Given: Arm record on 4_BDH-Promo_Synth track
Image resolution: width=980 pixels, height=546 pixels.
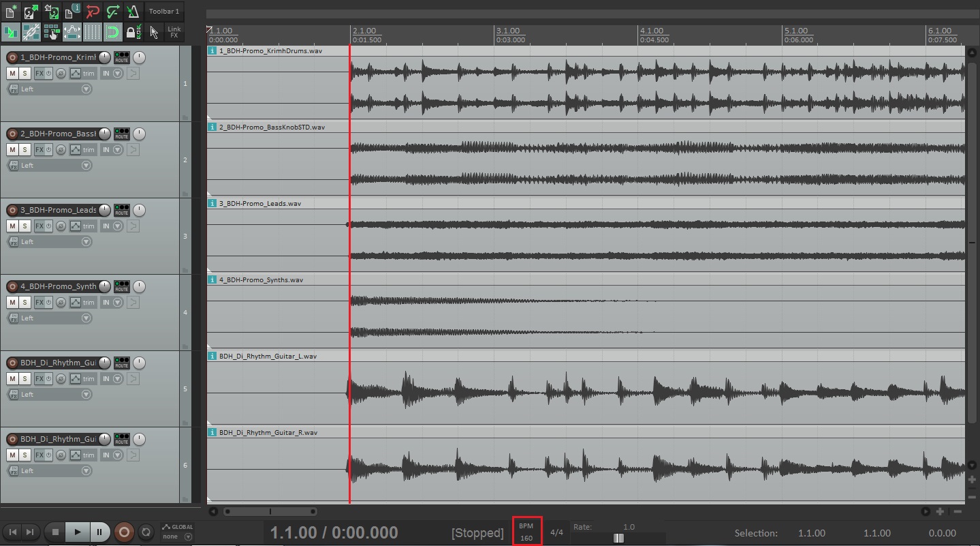Looking at the screenshot, I should (12, 286).
